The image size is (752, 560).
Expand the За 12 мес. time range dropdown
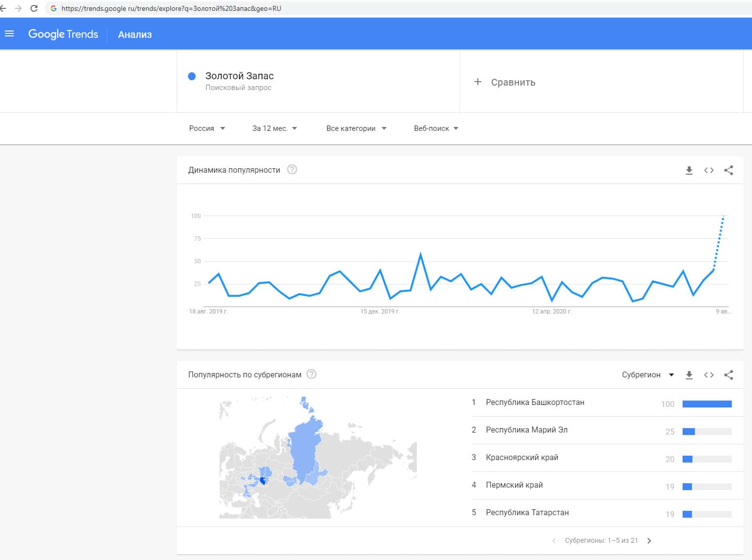(x=275, y=128)
